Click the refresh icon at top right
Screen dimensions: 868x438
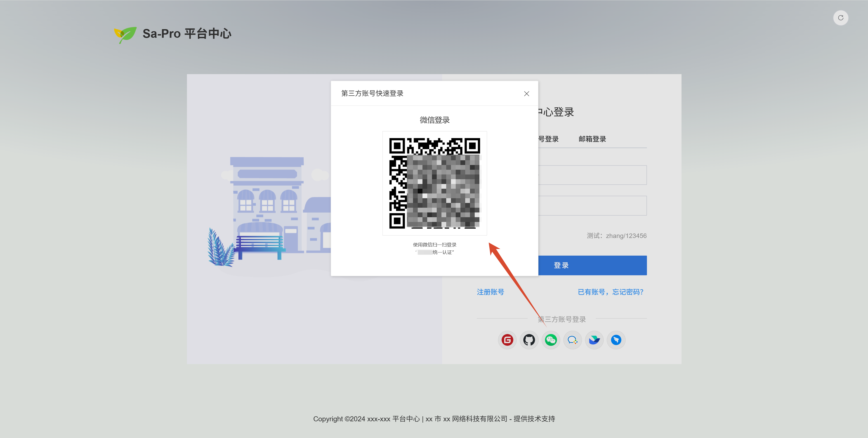pos(841,18)
